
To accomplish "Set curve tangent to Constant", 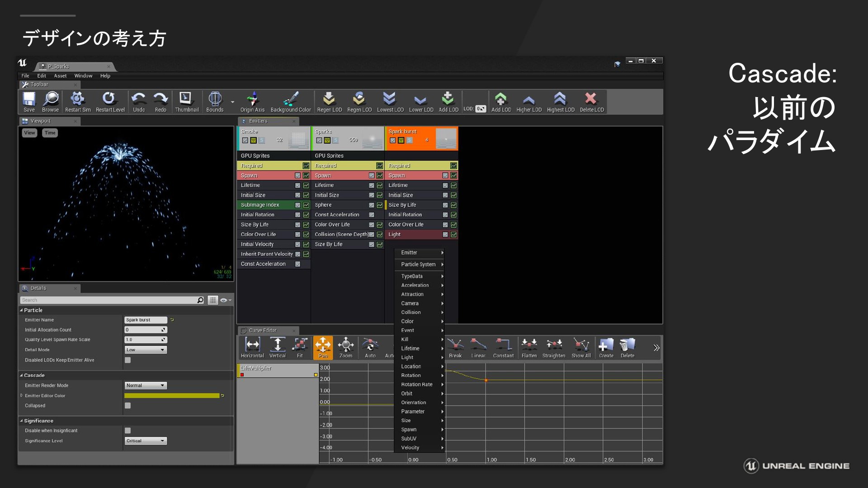I will [x=503, y=347].
